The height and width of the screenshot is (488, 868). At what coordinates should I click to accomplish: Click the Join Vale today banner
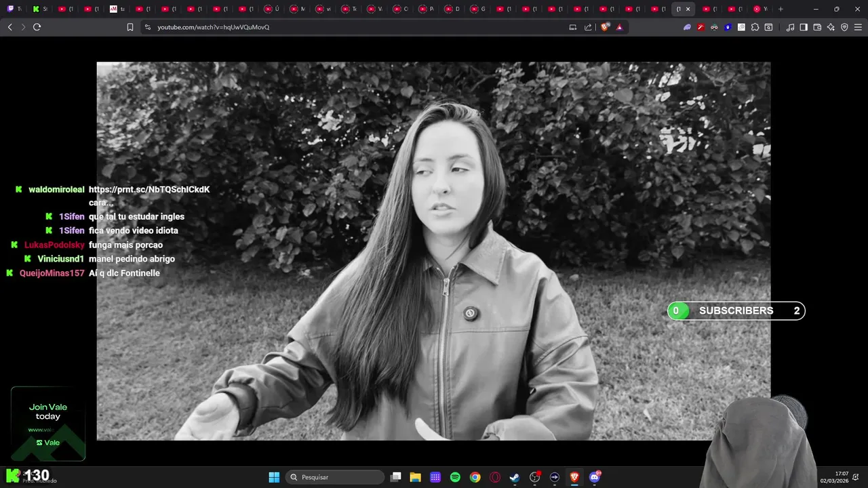[48, 424]
